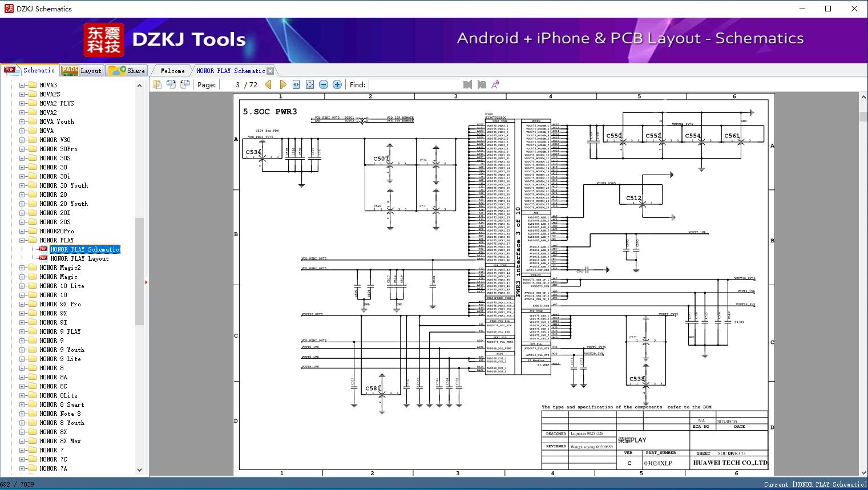Rotate page with first rotate icon
Viewport: 868px width, 490px height.
[x=171, y=84]
